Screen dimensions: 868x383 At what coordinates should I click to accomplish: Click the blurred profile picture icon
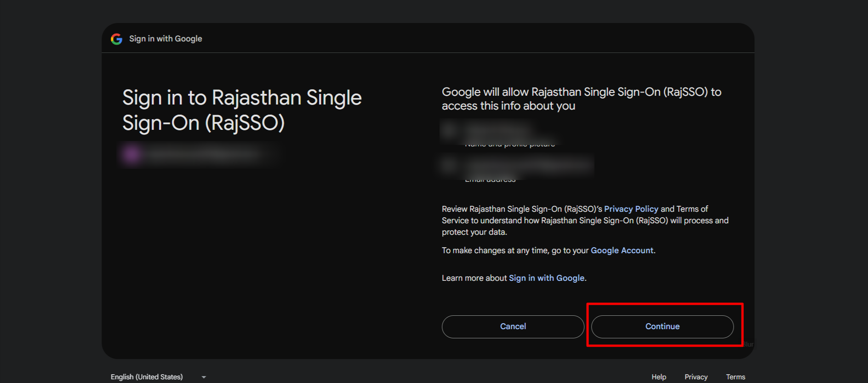pos(450,130)
